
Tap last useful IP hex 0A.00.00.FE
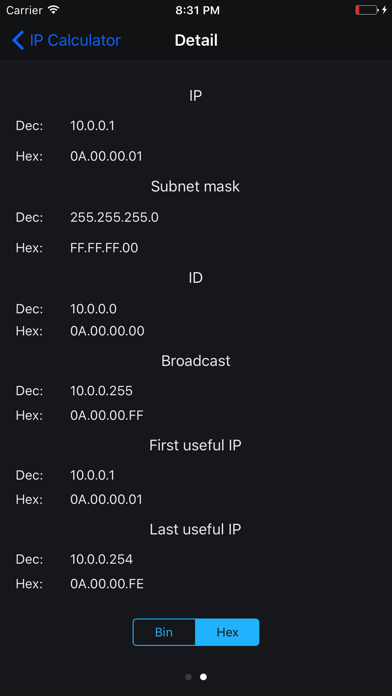pyautogui.click(x=107, y=584)
